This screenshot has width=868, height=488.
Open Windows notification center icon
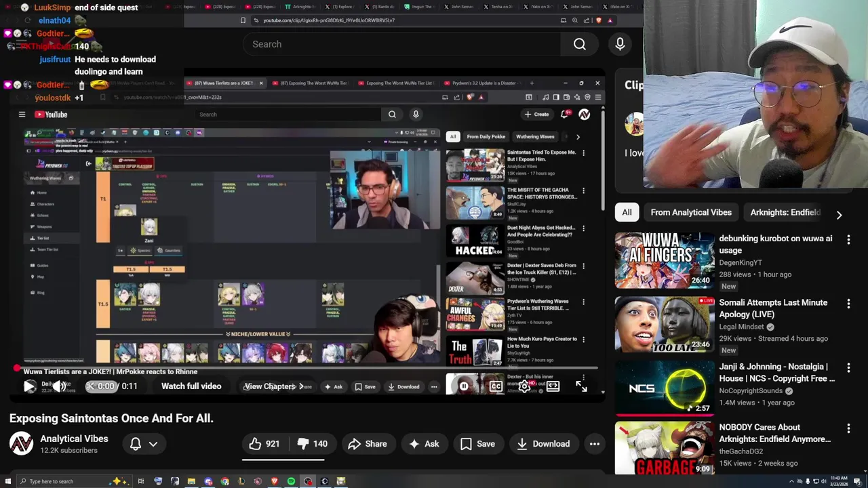(858, 481)
